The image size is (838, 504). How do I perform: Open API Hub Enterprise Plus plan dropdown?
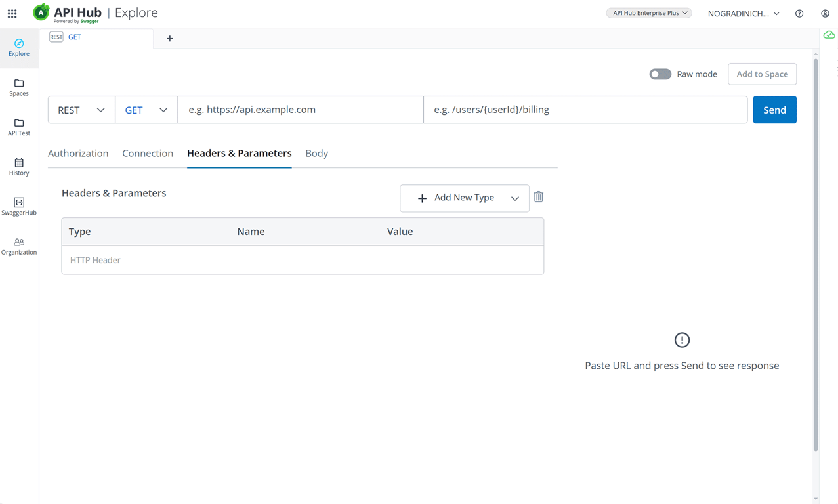point(649,13)
